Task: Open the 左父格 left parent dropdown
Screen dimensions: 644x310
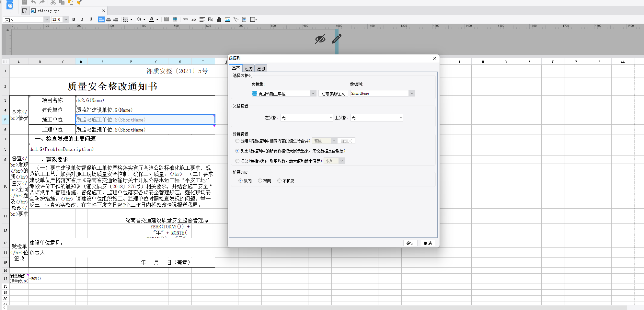Action: coord(331,118)
